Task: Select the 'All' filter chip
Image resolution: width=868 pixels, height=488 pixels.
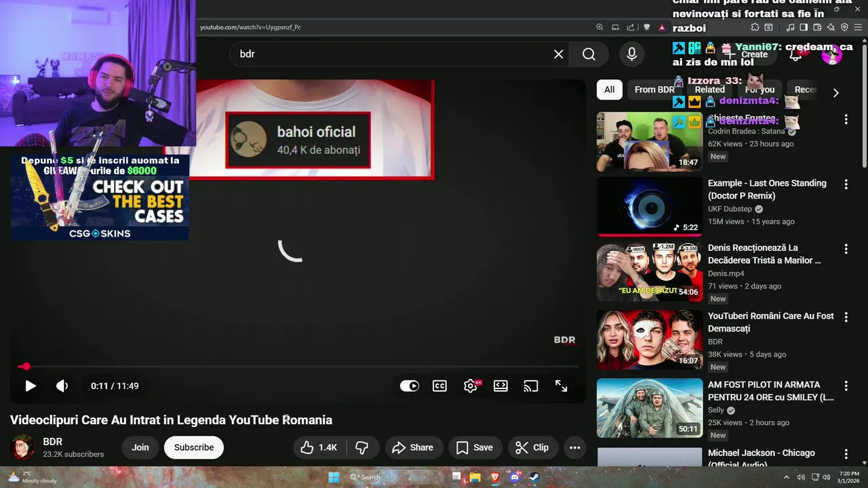Action: pyautogui.click(x=610, y=89)
